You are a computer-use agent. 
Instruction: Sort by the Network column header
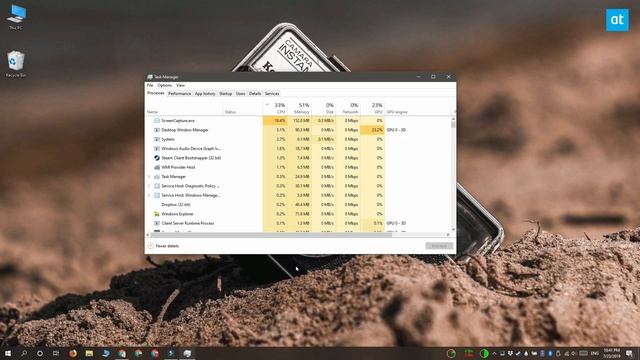coord(347,108)
